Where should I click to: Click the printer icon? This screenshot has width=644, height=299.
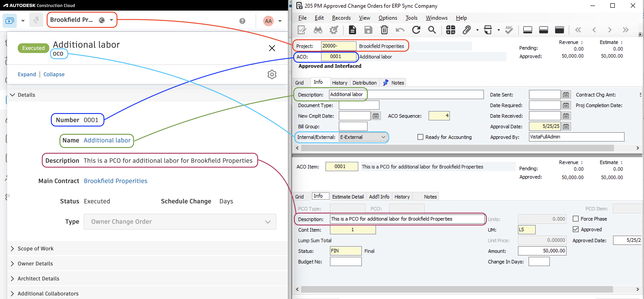click(x=488, y=30)
